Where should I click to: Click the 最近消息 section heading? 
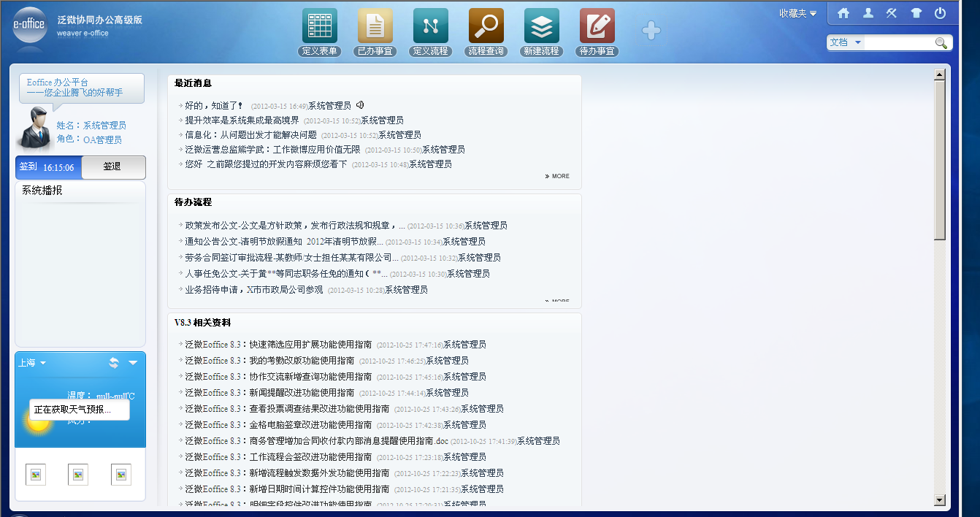pos(194,83)
